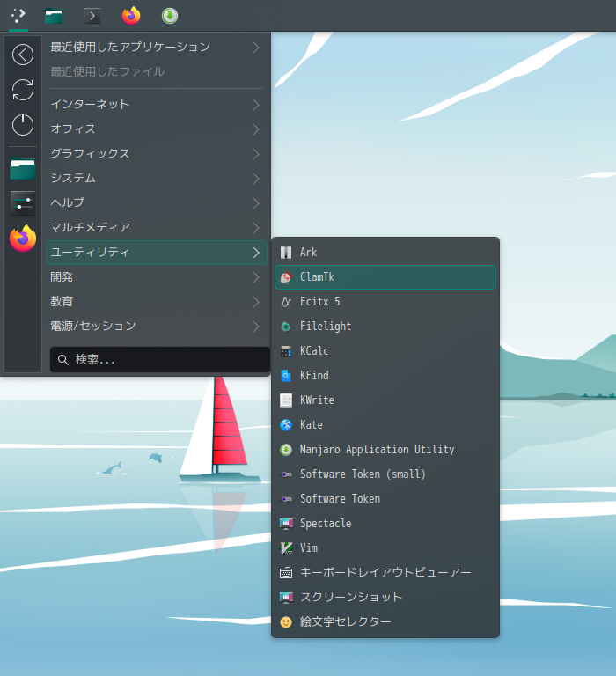Expand the グラフィックス submenu arrow
The width and height of the screenshot is (616, 676).
click(x=256, y=153)
